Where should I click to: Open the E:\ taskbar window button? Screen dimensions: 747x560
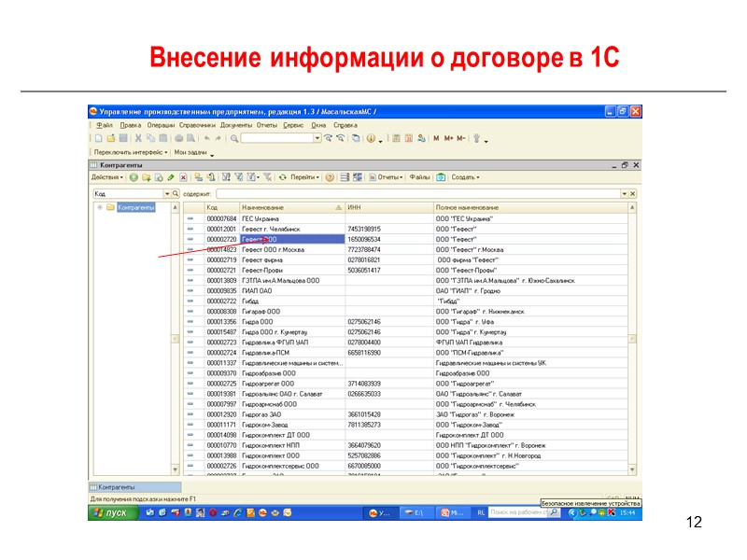415,512
